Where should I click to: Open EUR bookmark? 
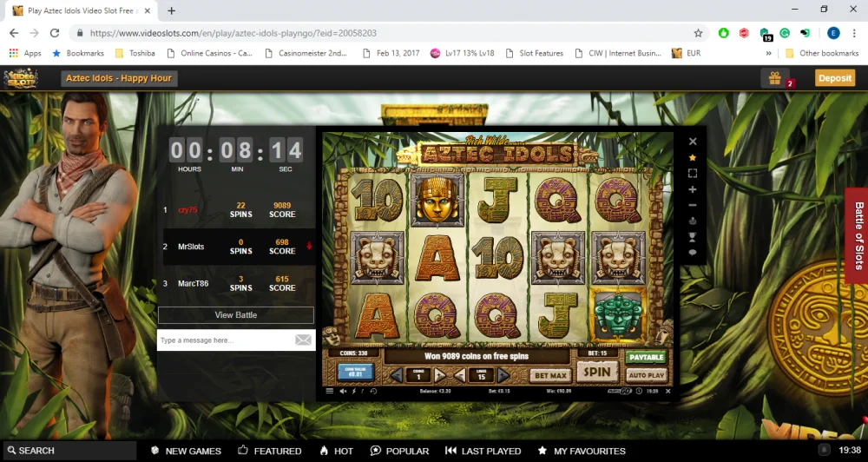pos(687,53)
